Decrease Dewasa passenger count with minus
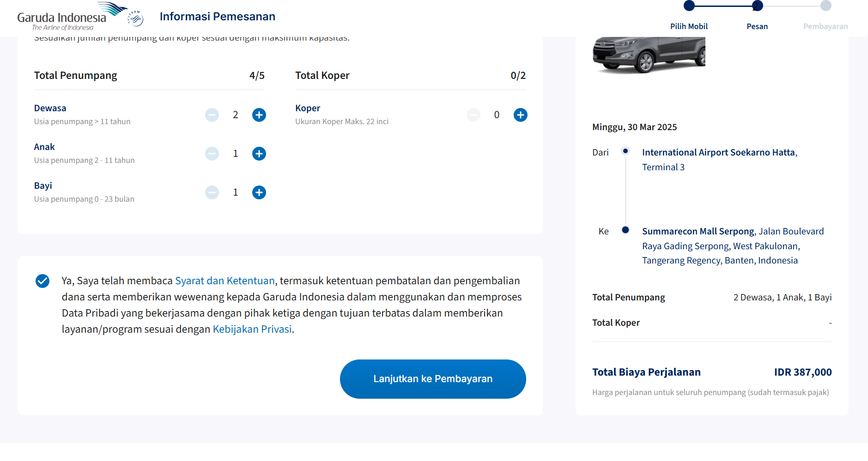868x461 pixels. pos(212,115)
